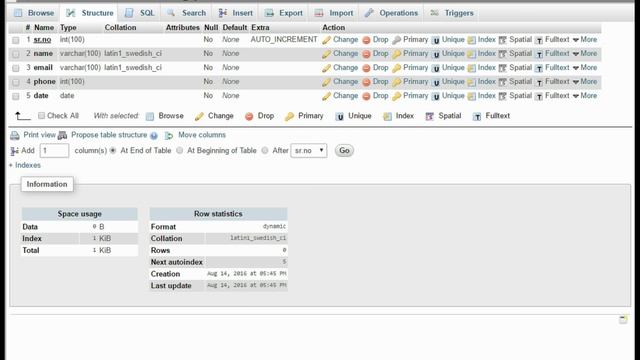Viewport: 640px width, 360px height.
Task: Open the Import tab
Action: coord(334,13)
